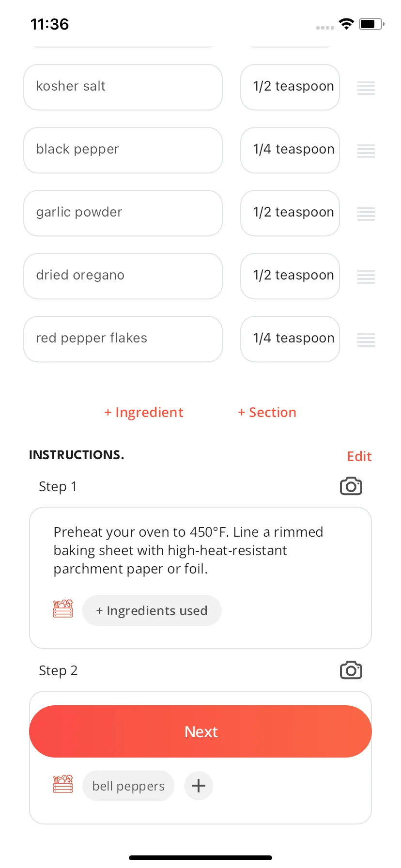Tap the kosher salt drag handle
The width and height of the screenshot is (401, 868).
[x=366, y=88]
